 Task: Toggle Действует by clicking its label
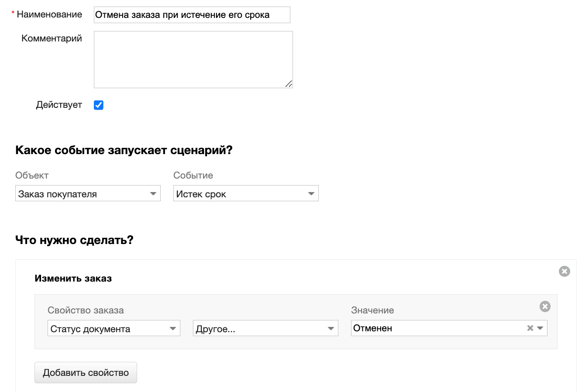click(x=59, y=105)
